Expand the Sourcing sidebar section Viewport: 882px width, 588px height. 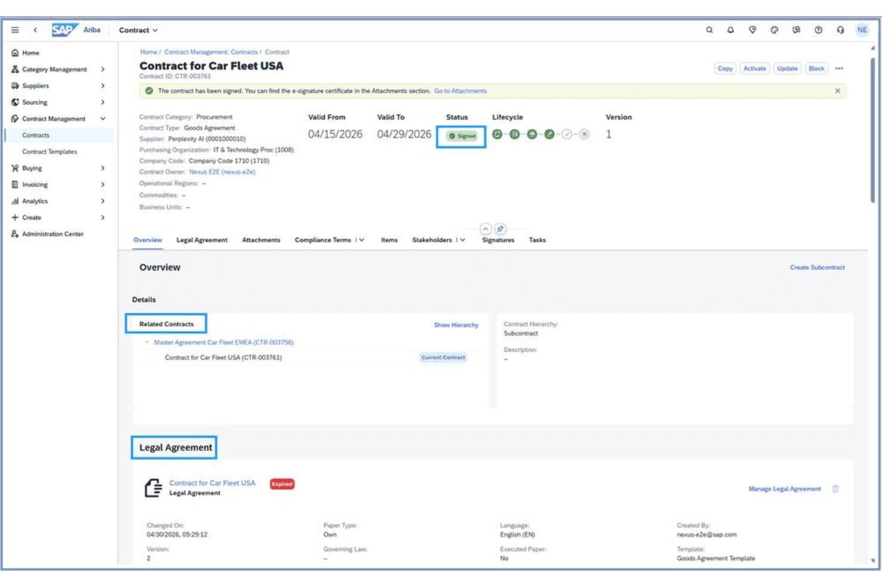point(103,102)
